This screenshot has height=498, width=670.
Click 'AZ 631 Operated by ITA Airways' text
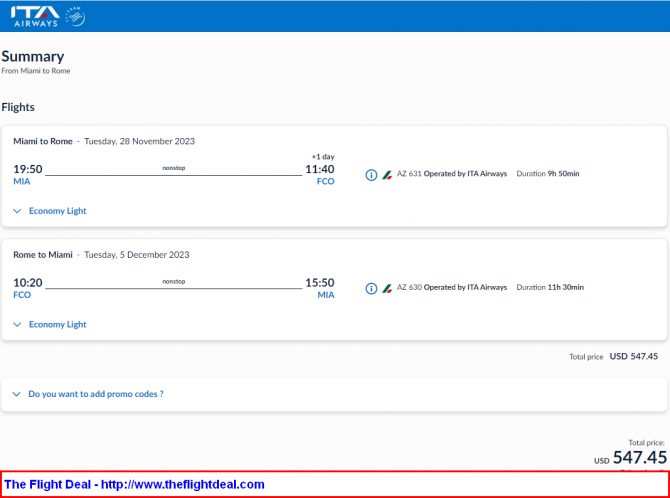click(452, 174)
